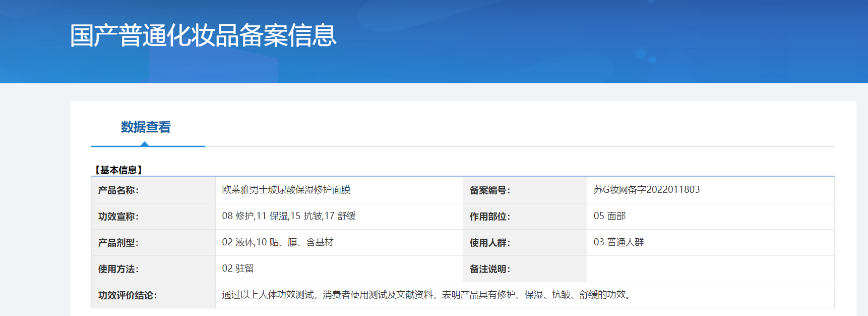Click the 使用人群 label
The height and width of the screenshot is (316, 868).
[490, 243]
